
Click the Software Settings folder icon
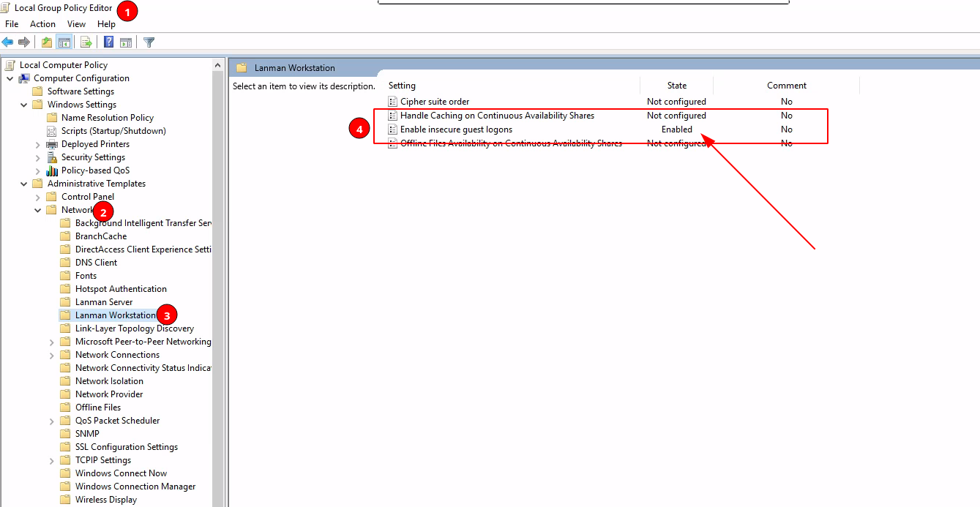[x=38, y=91]
